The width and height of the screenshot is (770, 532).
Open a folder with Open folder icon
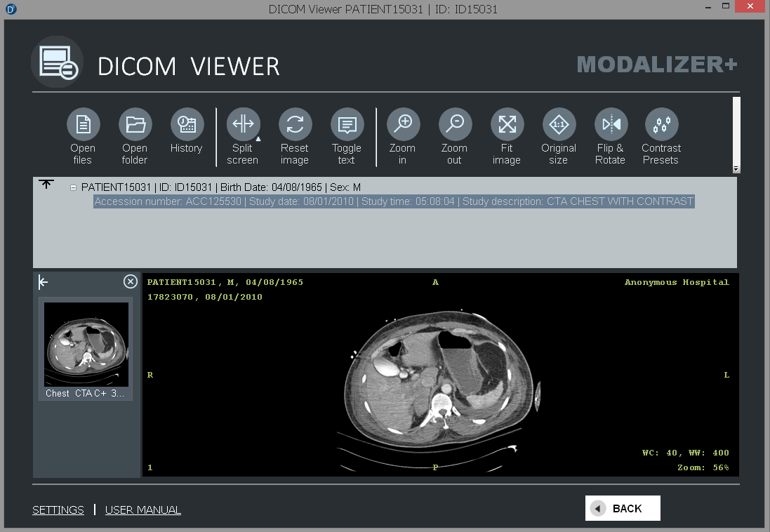135,126
